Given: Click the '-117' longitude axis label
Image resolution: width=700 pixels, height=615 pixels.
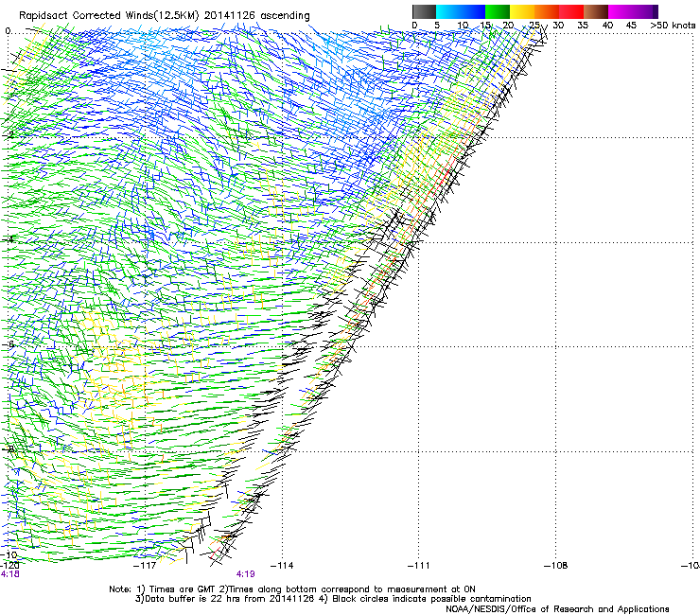Looking at the screenshot, I should point(145,566).
